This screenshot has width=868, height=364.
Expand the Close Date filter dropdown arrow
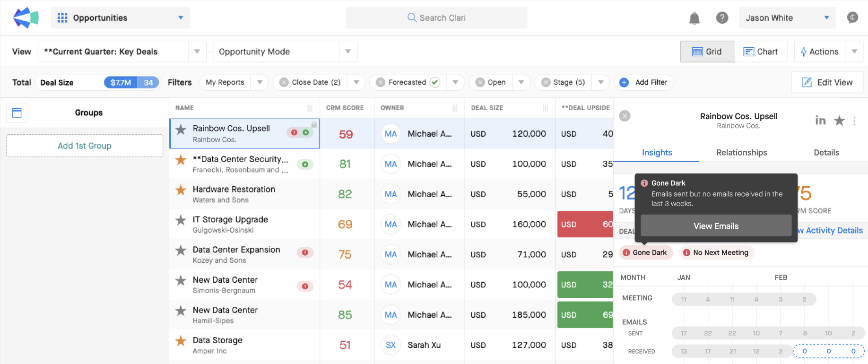coord(356,82)
